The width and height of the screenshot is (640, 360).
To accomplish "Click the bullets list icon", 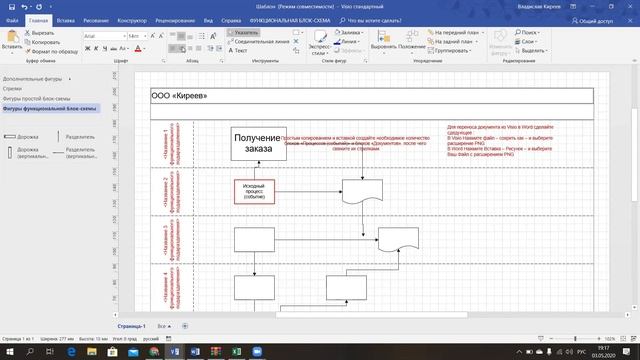I will [x=202, y=36].
